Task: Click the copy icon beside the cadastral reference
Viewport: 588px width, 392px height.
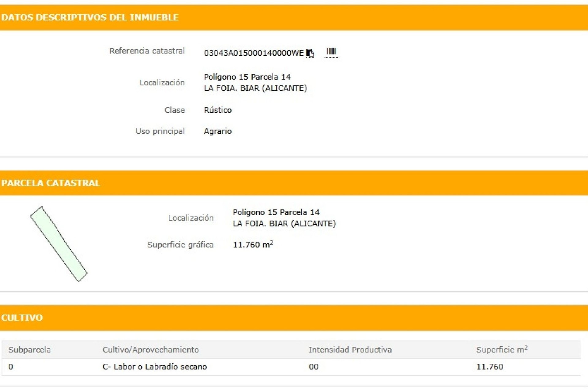Action: [310, 53]
